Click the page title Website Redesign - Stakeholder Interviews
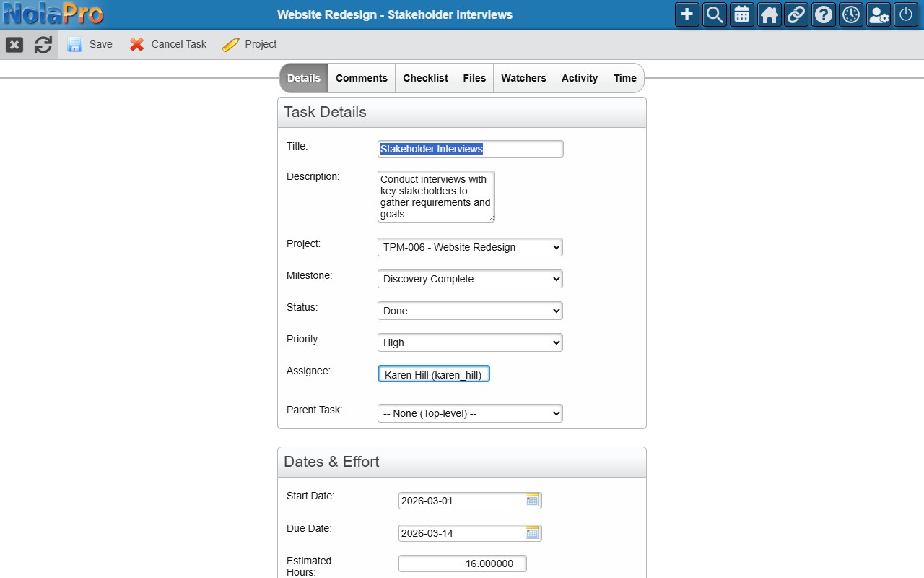 395,14
